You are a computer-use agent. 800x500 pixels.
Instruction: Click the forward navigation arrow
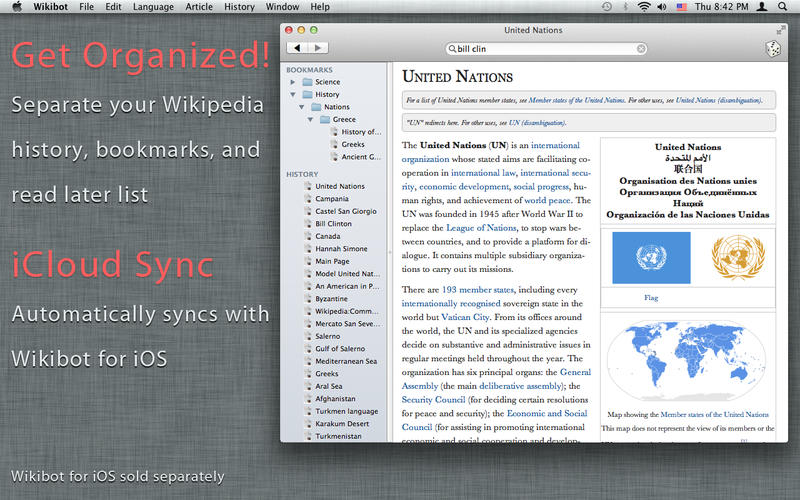[317, 48]
